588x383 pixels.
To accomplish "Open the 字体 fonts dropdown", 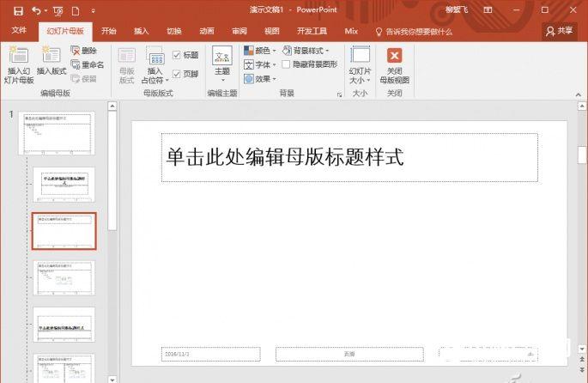I will [260, 64].
